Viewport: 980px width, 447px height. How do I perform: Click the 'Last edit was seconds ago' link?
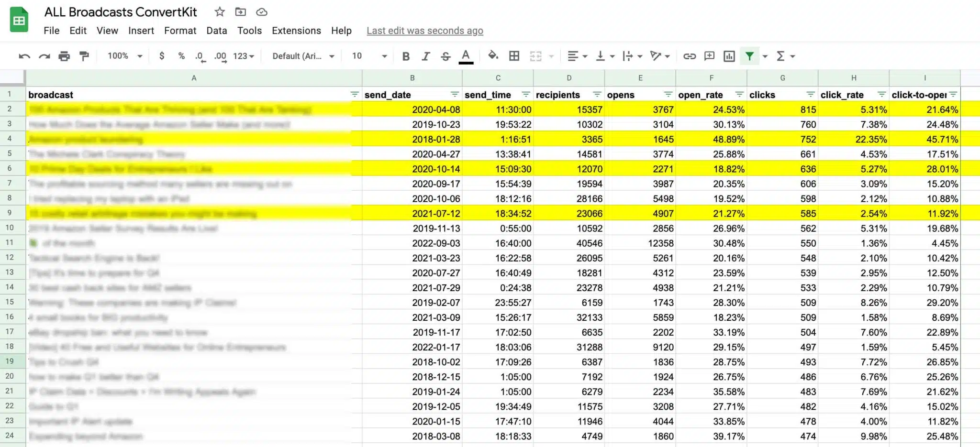click(424, 31)
